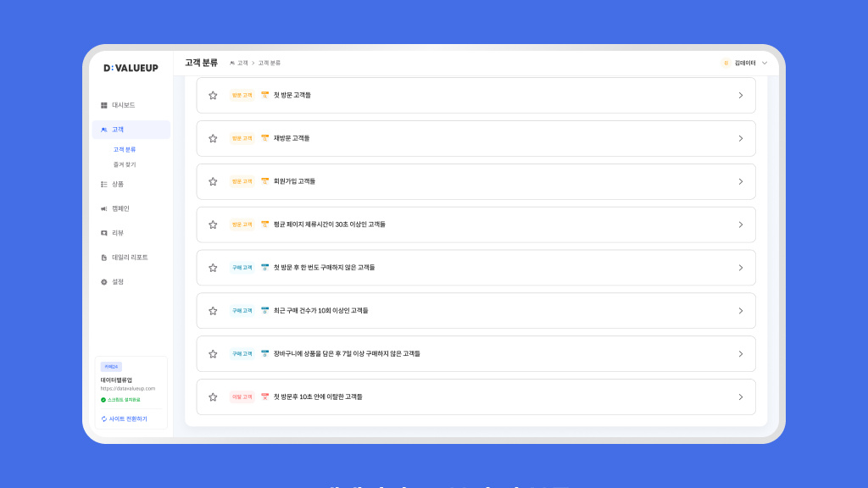The width and height of the screenshot is (868, 488).
Task: Toggle favorite star for 평균 페이지 체류시간 row
Action: coord(213,225)
